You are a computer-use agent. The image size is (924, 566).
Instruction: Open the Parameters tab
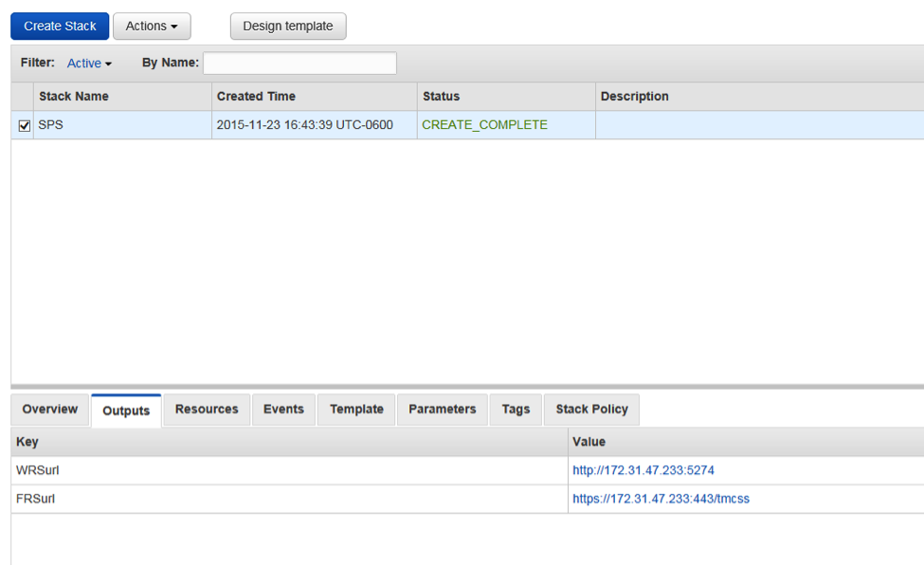click(x=443, y=410)
